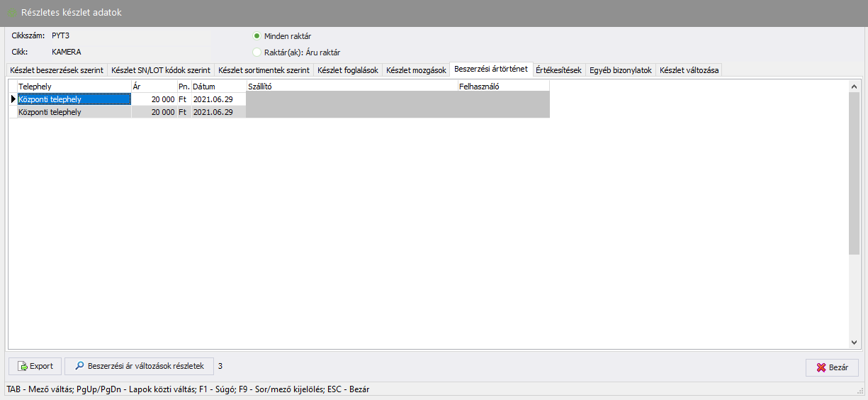The width and height of the screenshot is (868, 400).
Task: Select the Egyéb bizonylatok tab
Action: click(x=620, y=70)
